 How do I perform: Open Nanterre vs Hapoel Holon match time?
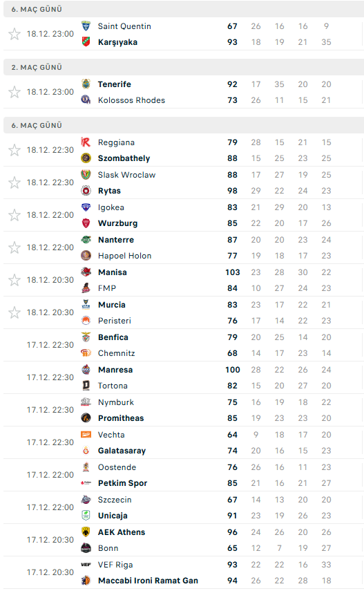50,247
